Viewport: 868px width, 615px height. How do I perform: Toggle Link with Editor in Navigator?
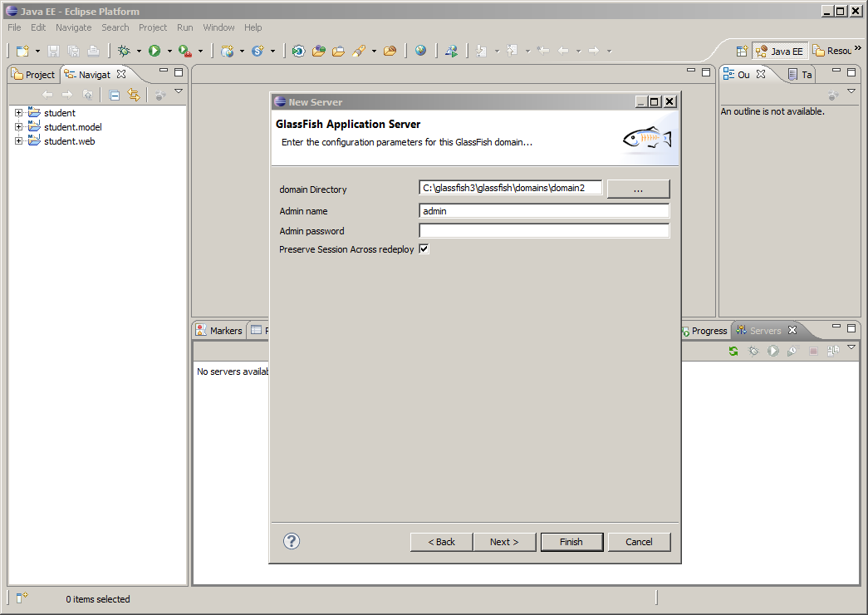[x=134, y=96]
